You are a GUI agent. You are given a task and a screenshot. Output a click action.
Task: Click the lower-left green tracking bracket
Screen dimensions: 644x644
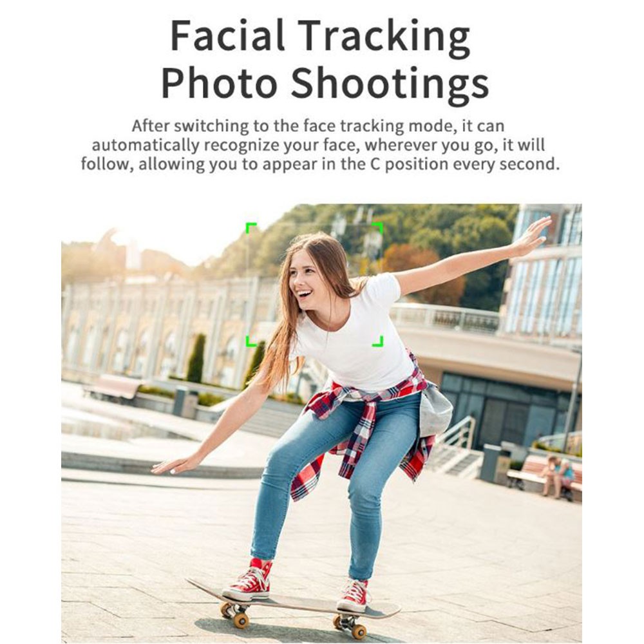tap(251, 341)
